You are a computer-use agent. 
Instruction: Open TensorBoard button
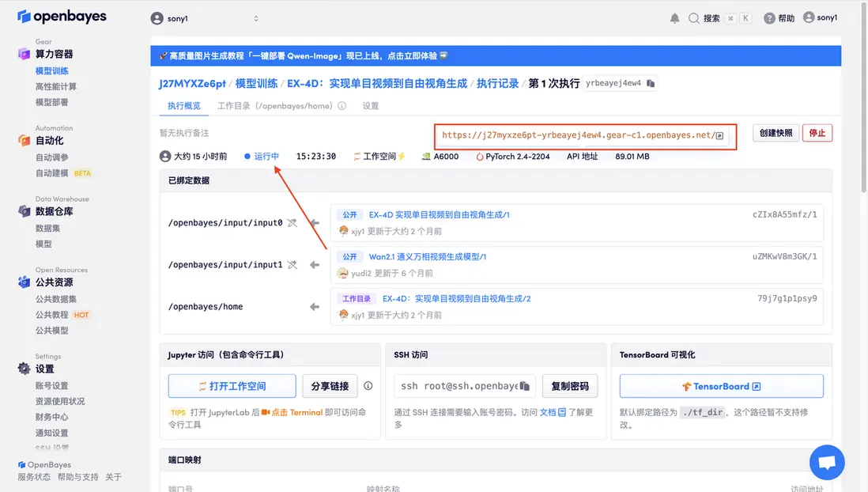tap(721, 386)
